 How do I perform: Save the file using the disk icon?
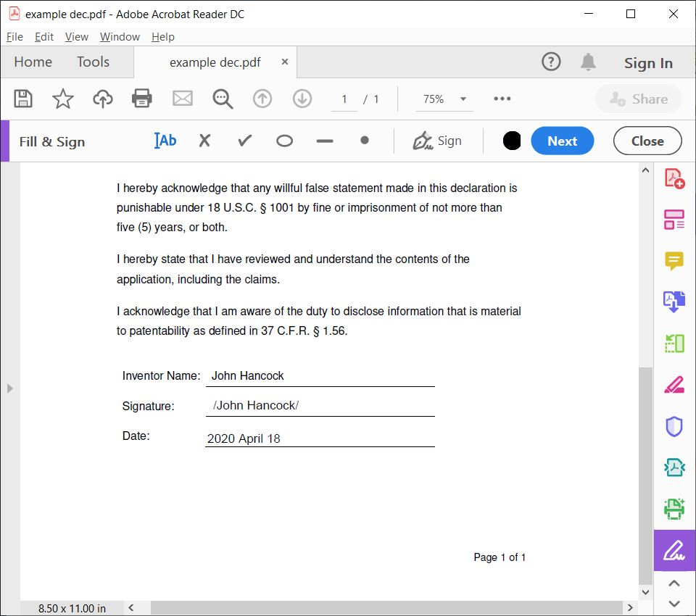[x=22, y=99]
